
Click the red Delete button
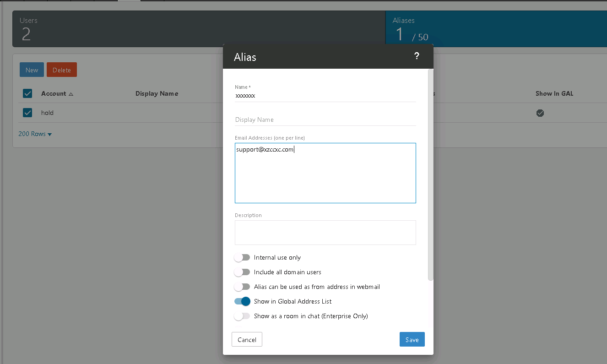tap(62, 70)
